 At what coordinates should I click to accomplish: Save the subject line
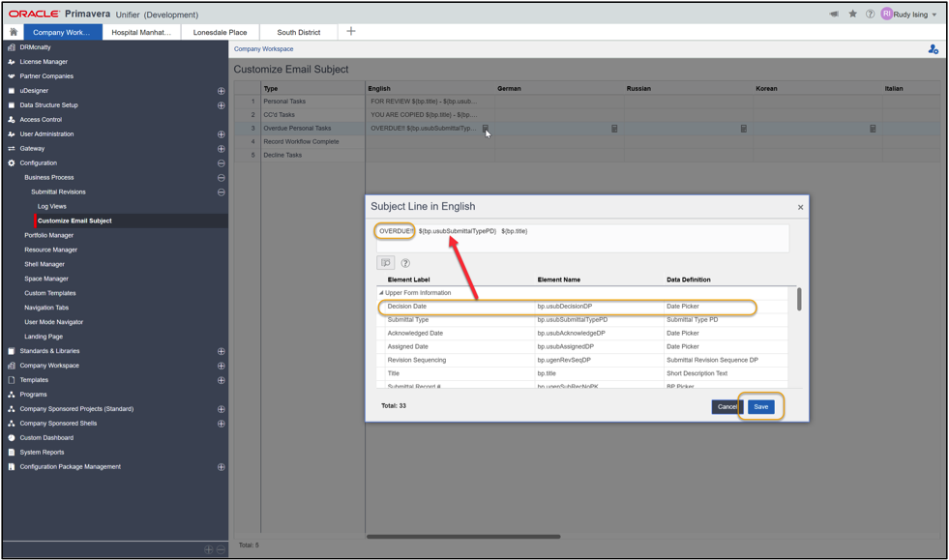click(x=760, y=407)
